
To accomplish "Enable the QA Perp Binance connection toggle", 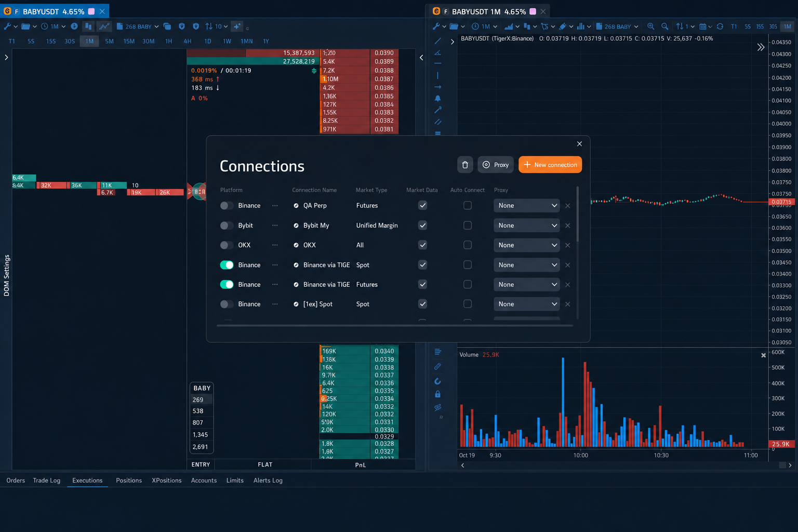I will [x=227, y=206].
